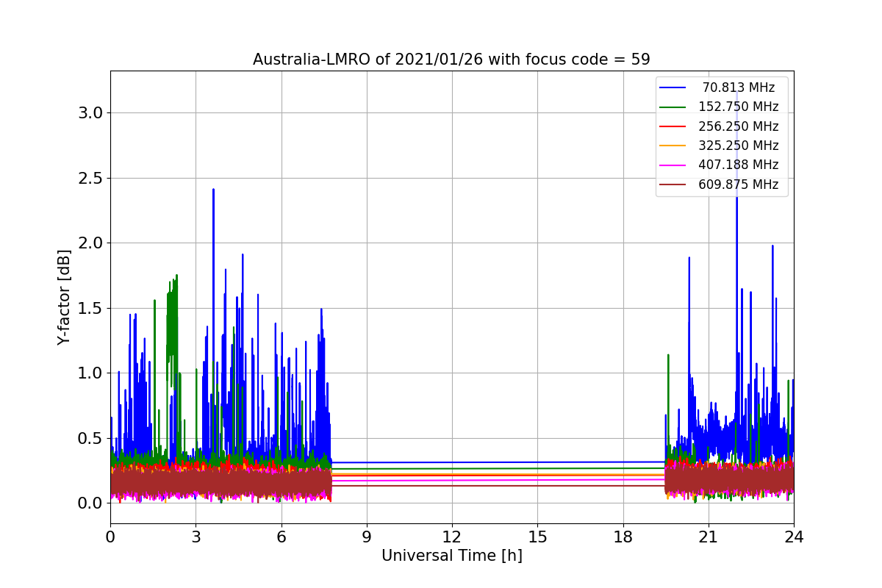The width and height of the screenshot is (882, 588).
Task: Click the orange line swatch in legend
Action: pos(673,146)
